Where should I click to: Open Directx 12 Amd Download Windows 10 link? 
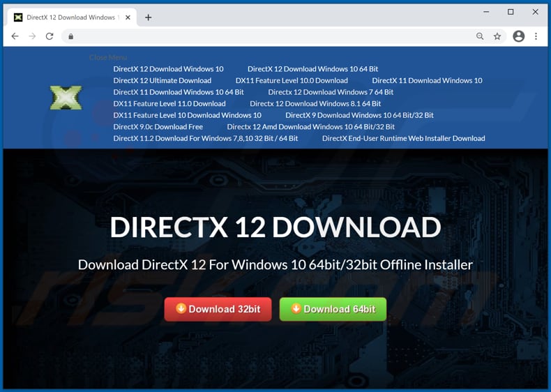[310, 127]
